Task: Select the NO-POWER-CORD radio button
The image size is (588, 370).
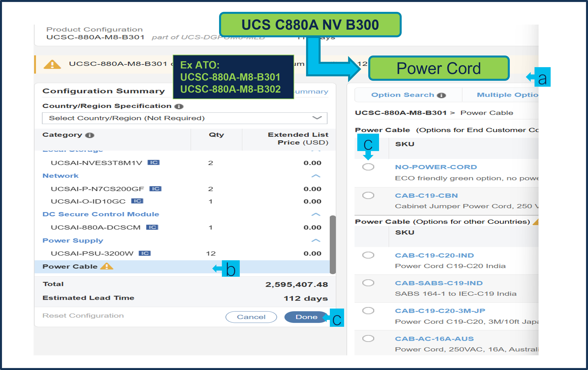Action: tap(368, 167)
